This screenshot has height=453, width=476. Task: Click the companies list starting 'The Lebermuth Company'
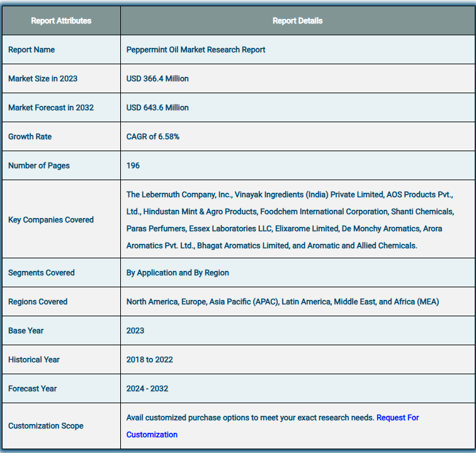pos(290,220)
